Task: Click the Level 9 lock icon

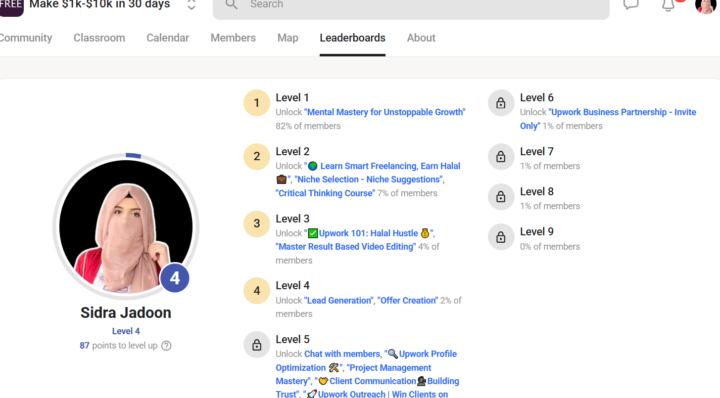Action: tap(501, 237)
